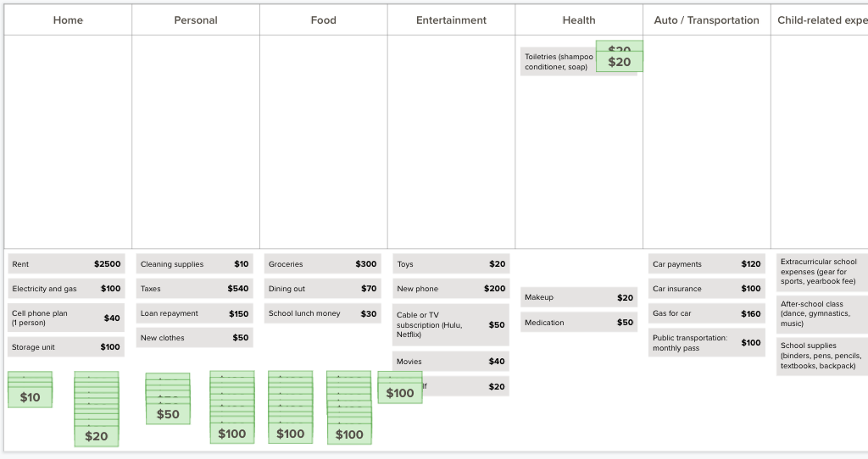Select the Loan repayment $150 card
This screenshot has height=459, width=868.
coord(194,313)
